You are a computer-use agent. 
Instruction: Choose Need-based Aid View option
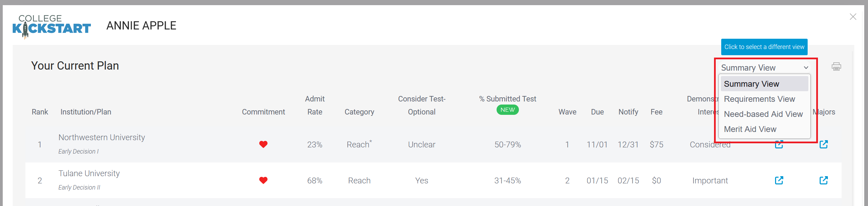tap(763, 114)
